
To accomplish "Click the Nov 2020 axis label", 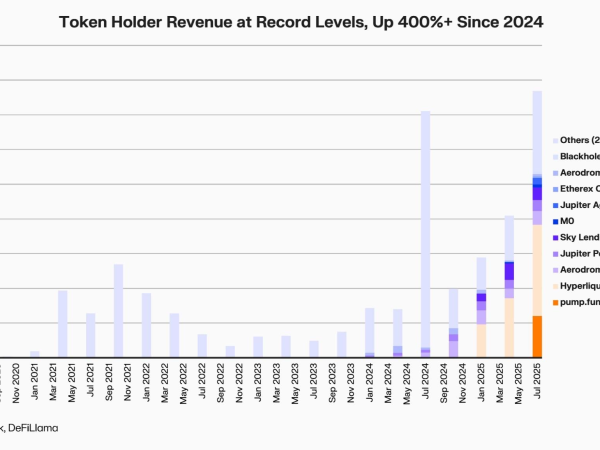I will 16,383.
